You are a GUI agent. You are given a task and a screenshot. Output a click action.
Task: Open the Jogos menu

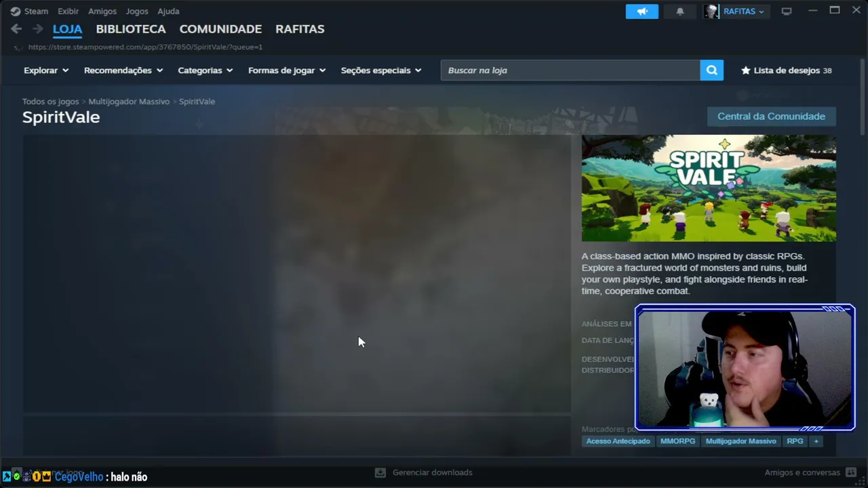[137, 12]
